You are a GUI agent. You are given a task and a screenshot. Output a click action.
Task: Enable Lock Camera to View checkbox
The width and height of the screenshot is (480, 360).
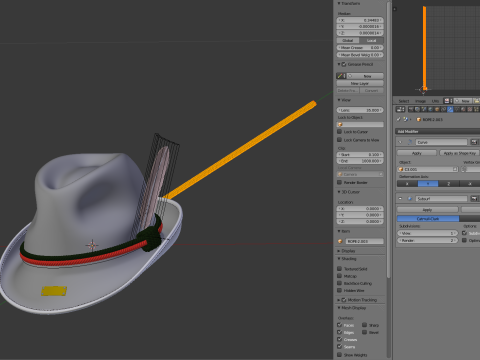pyautogui.click(x=339, y=140)
